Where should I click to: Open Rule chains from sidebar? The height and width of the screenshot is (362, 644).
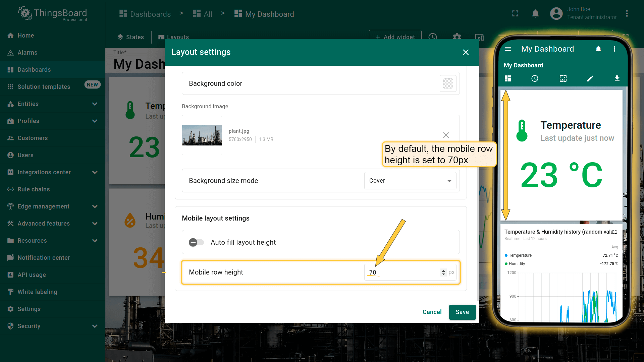34,189
